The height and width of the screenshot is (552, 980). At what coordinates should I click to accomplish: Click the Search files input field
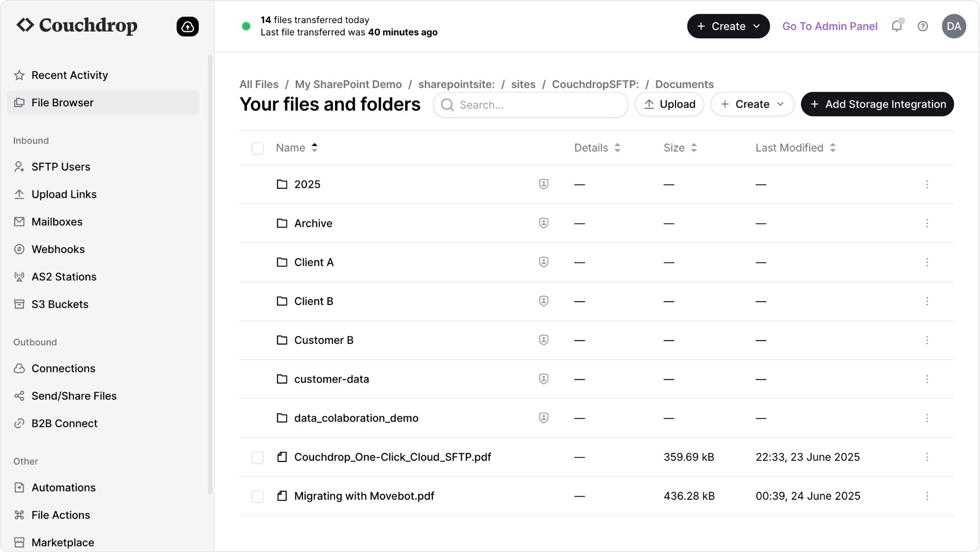pyautogui.click(x=530, y=105)
